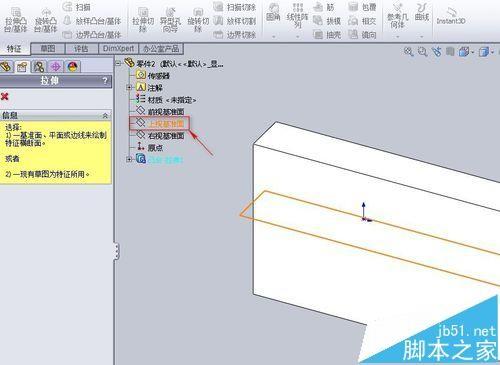
Task: Open the View Orientation dropdown cube
Action: pyautogui.click(x=466, y=52)
